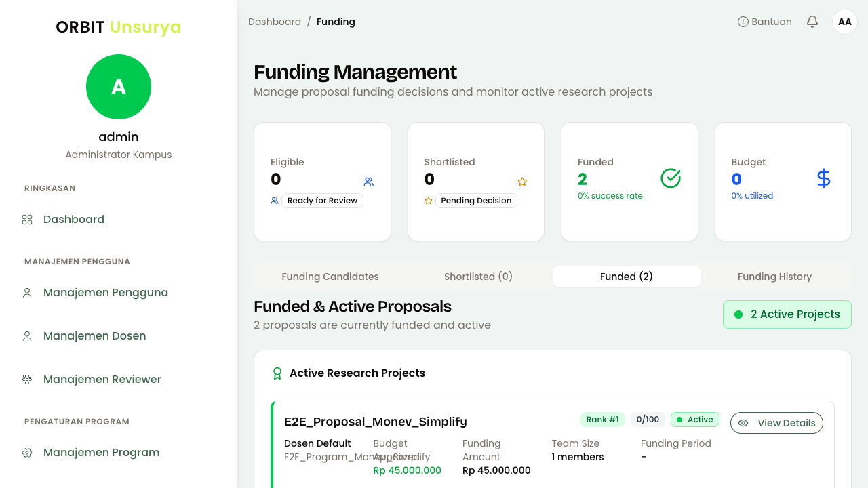Click the 0% utilized text
Screen dimensions: 868x488
point(752,196)
